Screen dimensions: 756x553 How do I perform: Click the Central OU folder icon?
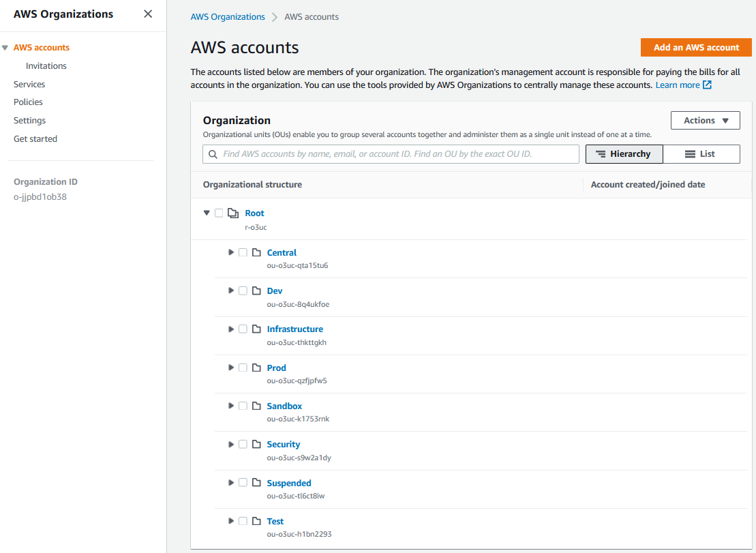coord(256,253)
